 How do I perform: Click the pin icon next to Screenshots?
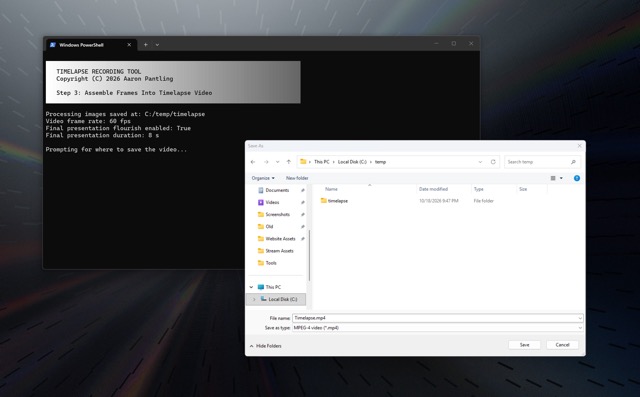click(302, 214)
